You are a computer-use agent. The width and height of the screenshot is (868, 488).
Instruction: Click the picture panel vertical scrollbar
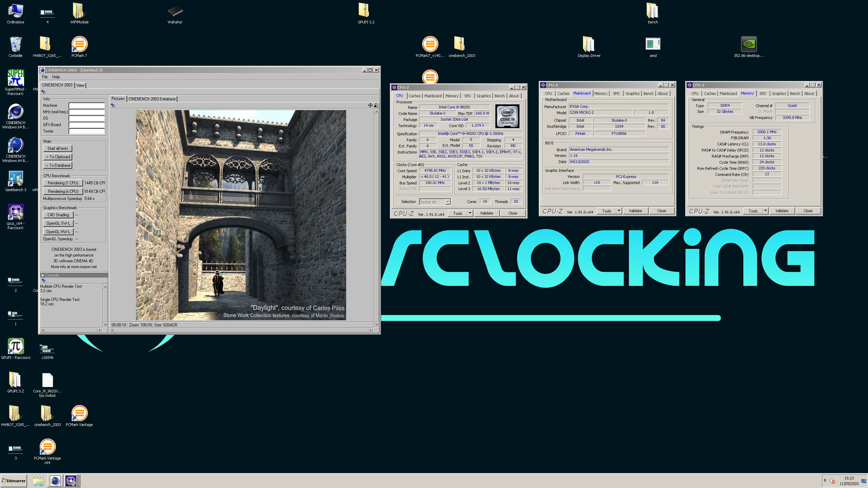point(376,218)
